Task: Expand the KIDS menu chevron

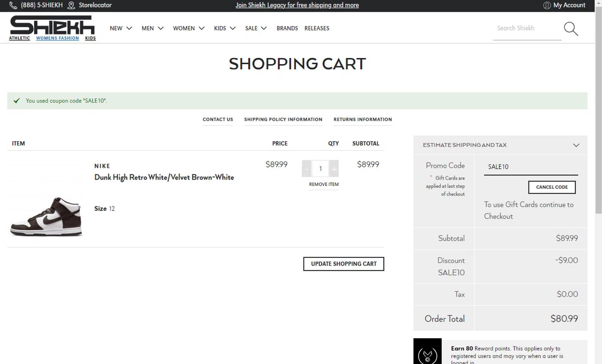Action: coord(232,28)
